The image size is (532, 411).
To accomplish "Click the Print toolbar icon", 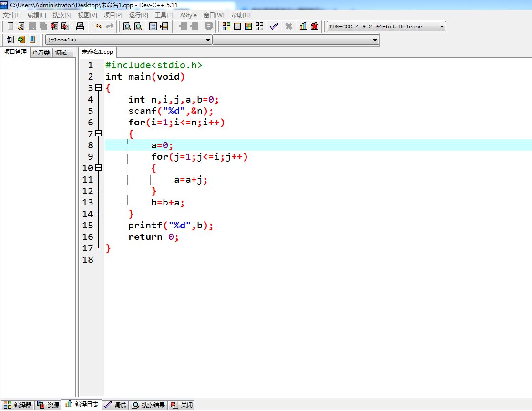I will 80,26.
